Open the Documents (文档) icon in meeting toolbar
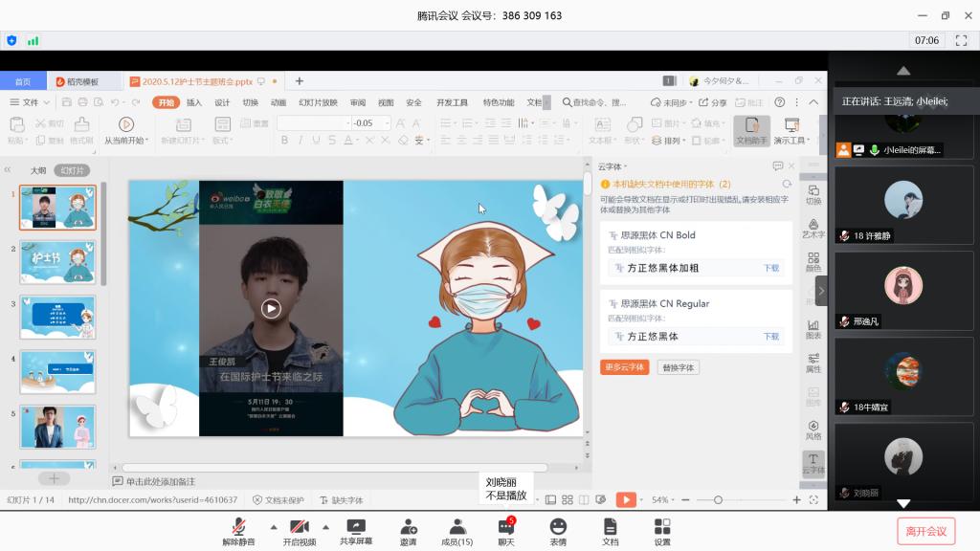This screenshot has height=551, width=980. (x=610, y=527)
